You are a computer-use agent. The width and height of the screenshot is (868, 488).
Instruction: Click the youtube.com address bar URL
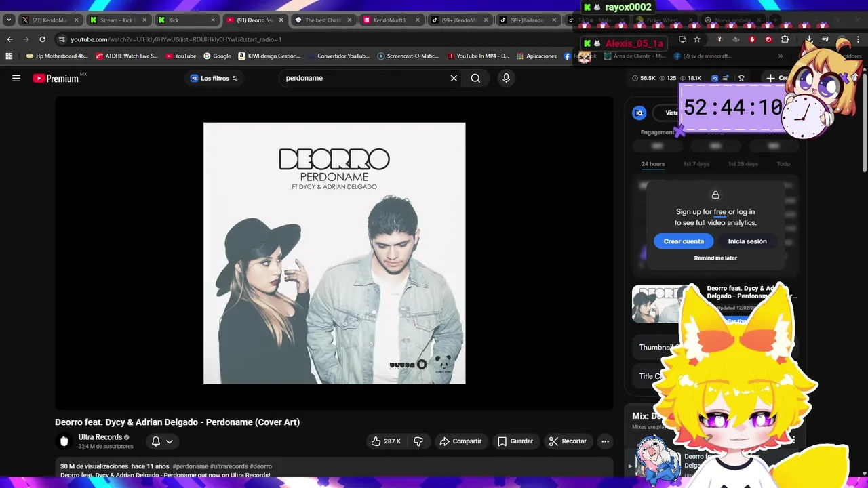click(176, 39)
